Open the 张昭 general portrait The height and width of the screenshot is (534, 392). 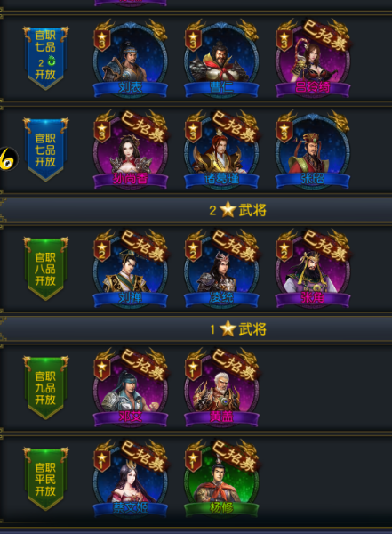pyautogui.click(x=313, y=150)
